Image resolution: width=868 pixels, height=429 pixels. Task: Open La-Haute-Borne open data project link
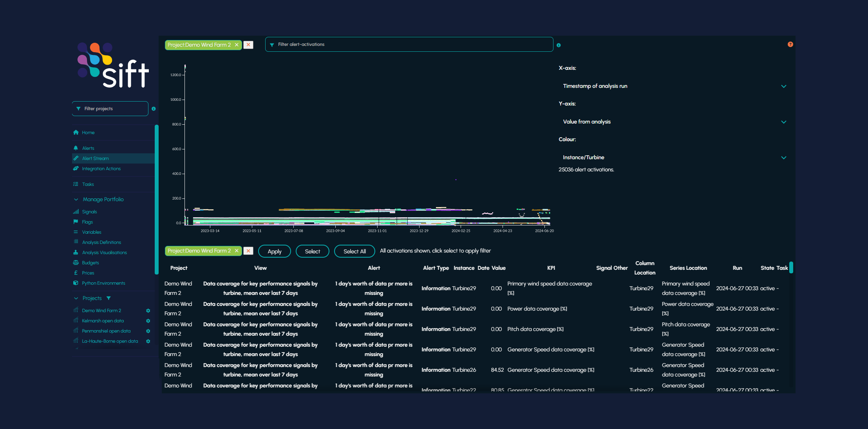[110, 341]
